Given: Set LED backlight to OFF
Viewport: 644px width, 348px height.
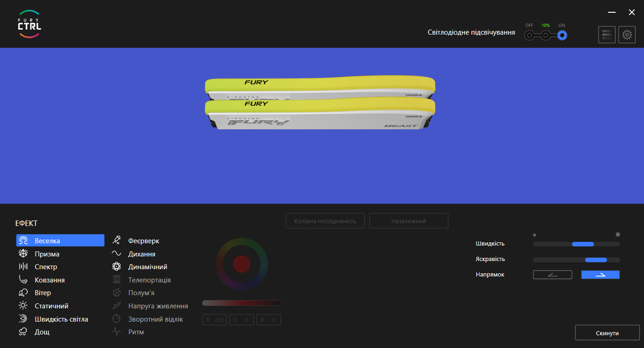Looking at the screenshot, I should 529,35.
